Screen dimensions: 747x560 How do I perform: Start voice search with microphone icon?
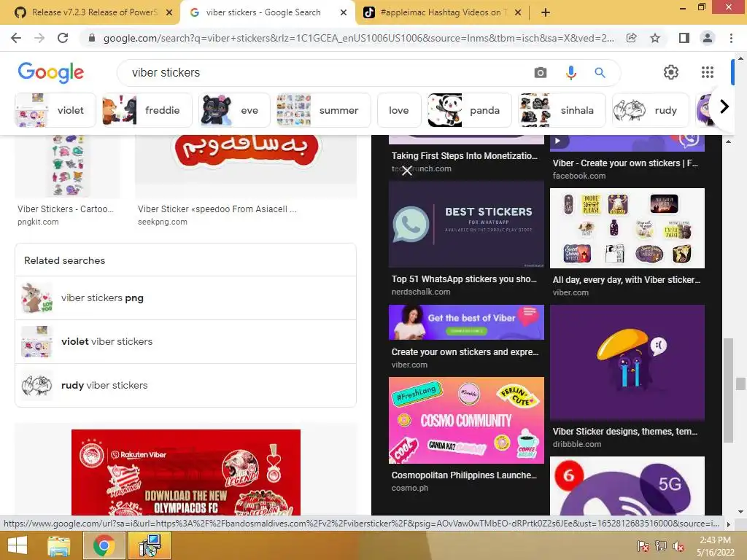click(570, 72)
